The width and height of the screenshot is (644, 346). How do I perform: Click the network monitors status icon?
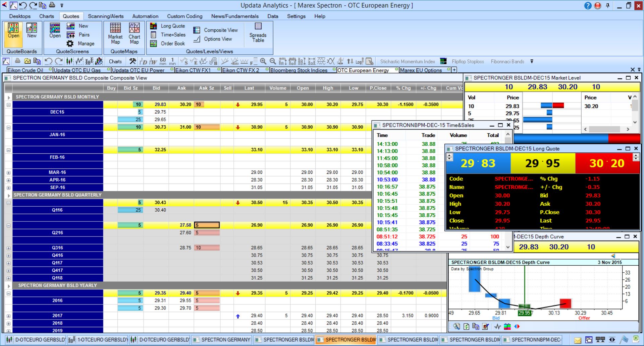click(x=600, y=340)
